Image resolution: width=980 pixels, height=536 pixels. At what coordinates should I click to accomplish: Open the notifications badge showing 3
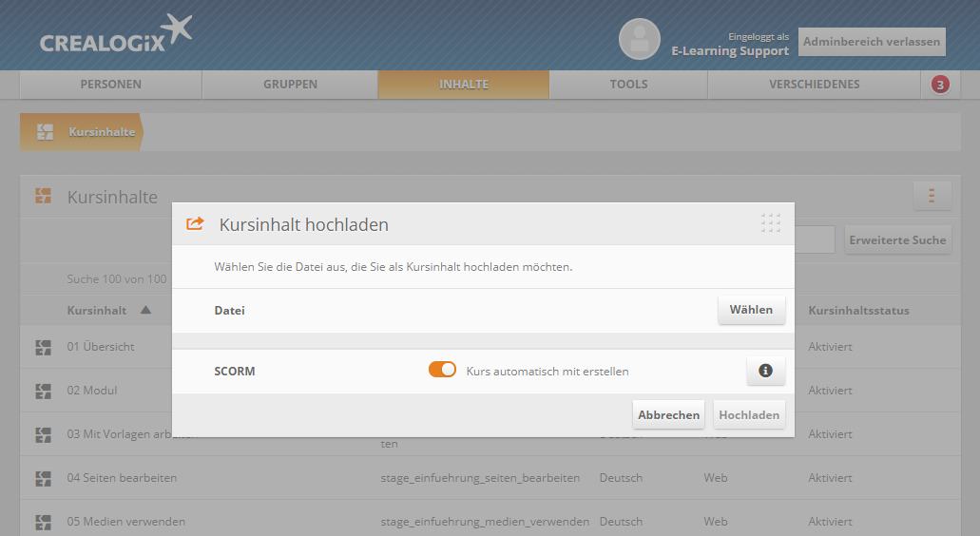point(940,85)
